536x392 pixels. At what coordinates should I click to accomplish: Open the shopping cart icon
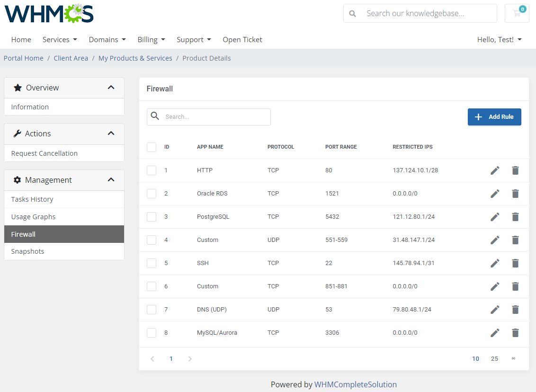pos(517,13)
